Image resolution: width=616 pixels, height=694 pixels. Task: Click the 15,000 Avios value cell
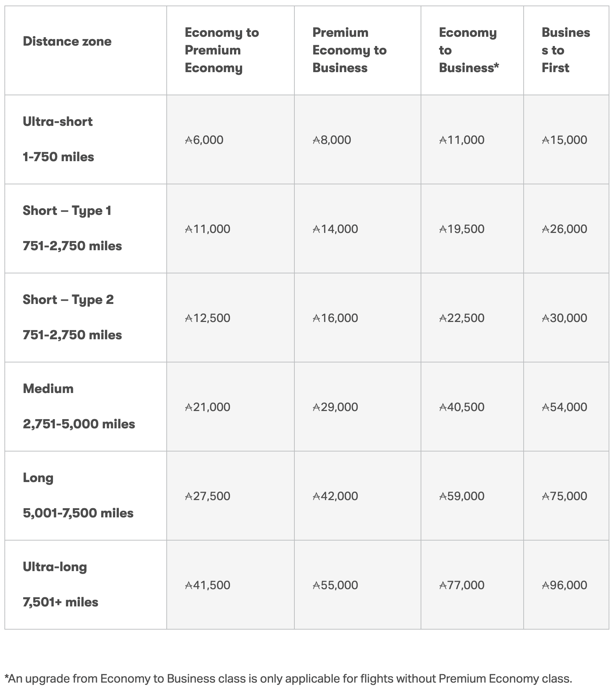(x=564, y=140)
